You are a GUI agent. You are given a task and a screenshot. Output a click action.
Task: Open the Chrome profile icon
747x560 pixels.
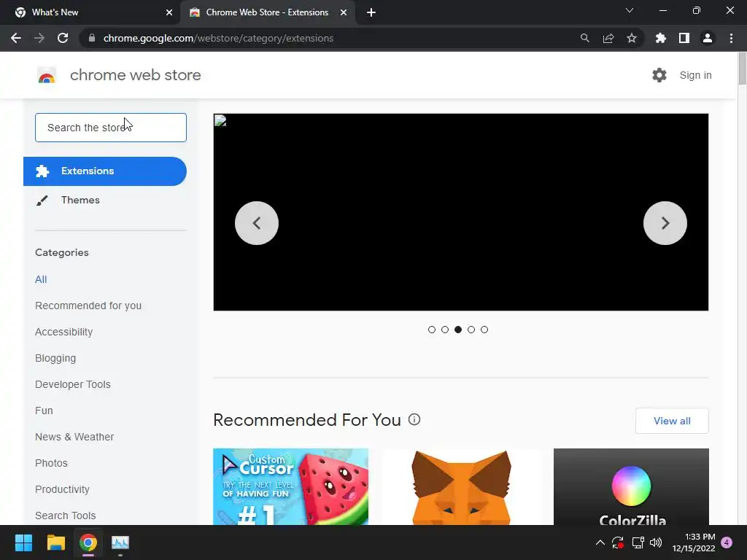coord(708,38)
